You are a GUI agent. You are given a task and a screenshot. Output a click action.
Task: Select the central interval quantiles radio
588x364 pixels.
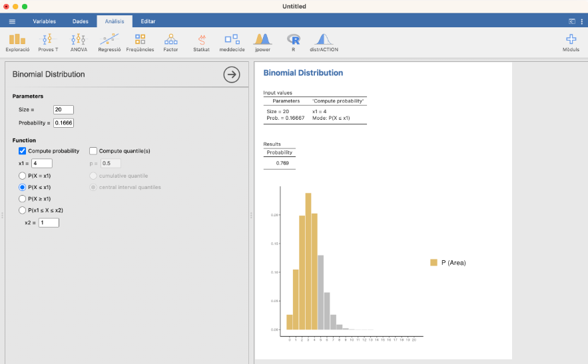click(93, 187)
